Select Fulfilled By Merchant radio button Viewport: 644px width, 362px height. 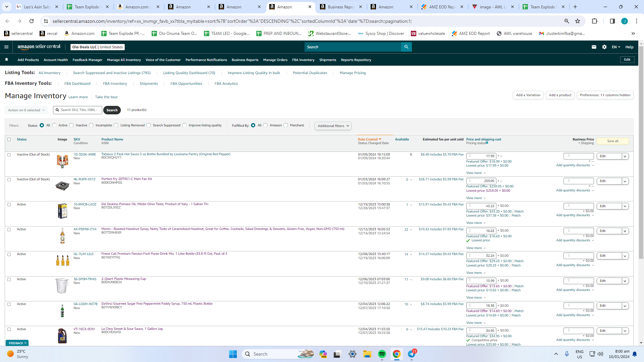[x=286, y=125]
